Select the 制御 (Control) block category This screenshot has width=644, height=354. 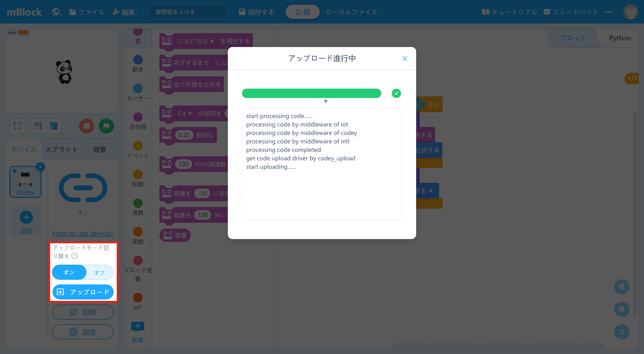click(137, 178)
